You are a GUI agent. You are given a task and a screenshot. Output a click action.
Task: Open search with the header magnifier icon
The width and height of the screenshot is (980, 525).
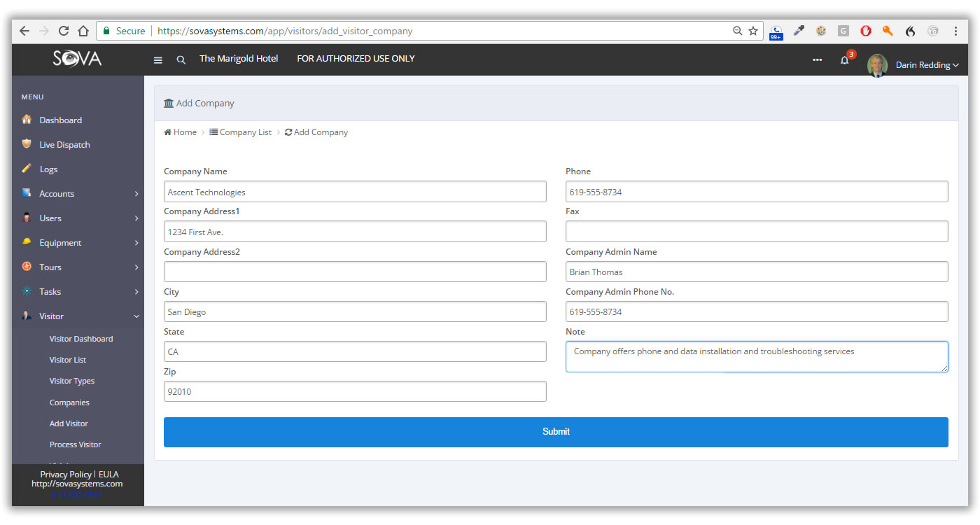[181, 60]
